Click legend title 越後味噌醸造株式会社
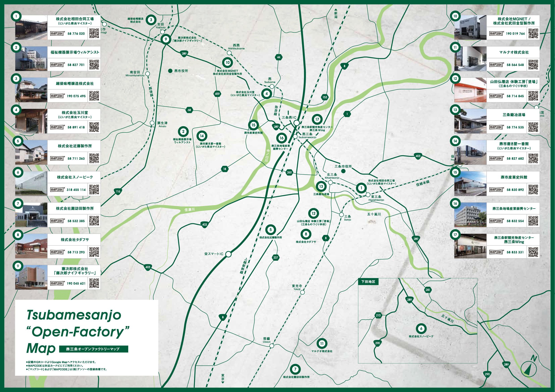The height and width of the screenshot is (392, 555). (75, 84)
